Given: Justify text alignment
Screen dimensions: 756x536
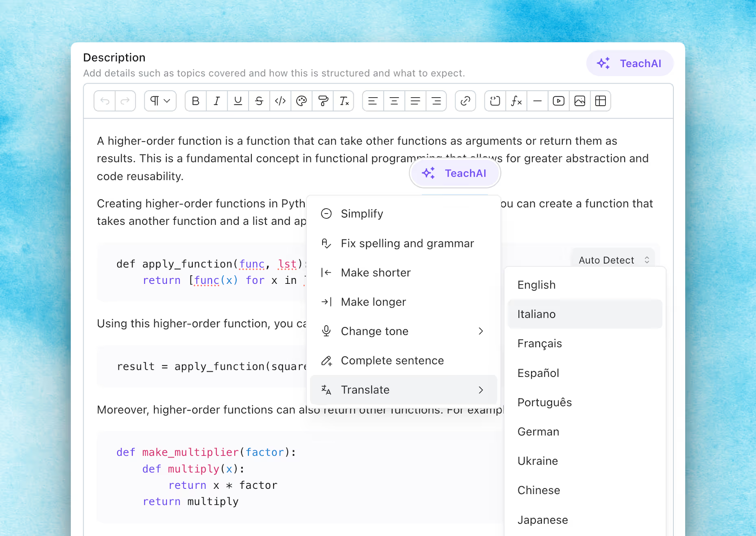Looking at the screenshot, I should click(x=415, y=101).
